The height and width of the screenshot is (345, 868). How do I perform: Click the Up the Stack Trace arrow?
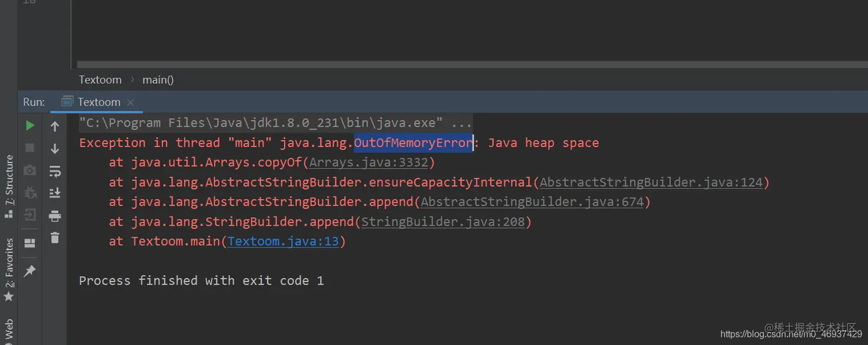(x=55, y=126)
